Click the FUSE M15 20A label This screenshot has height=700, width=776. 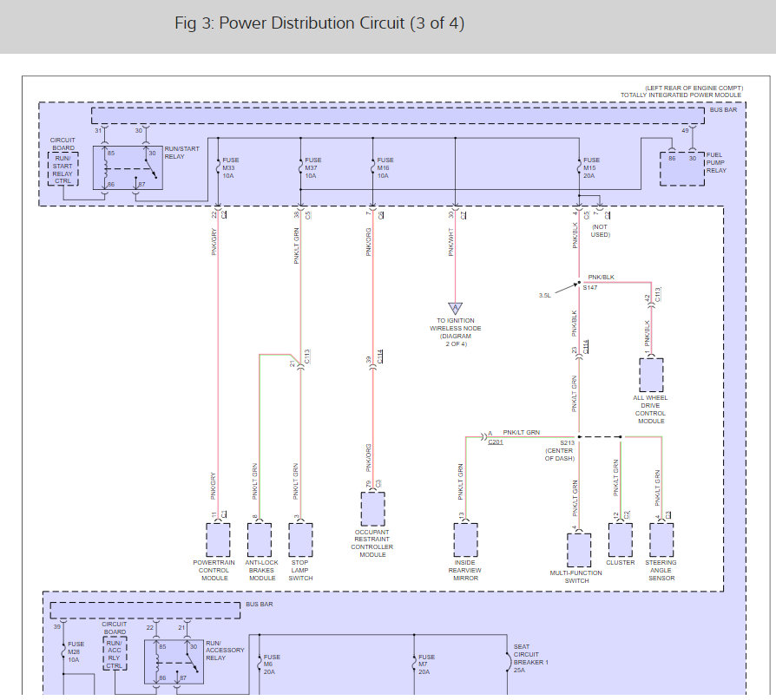(591, 167)
